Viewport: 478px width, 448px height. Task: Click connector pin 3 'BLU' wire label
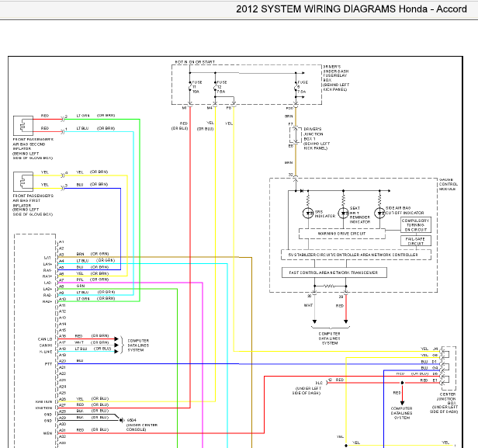(80, 185)
